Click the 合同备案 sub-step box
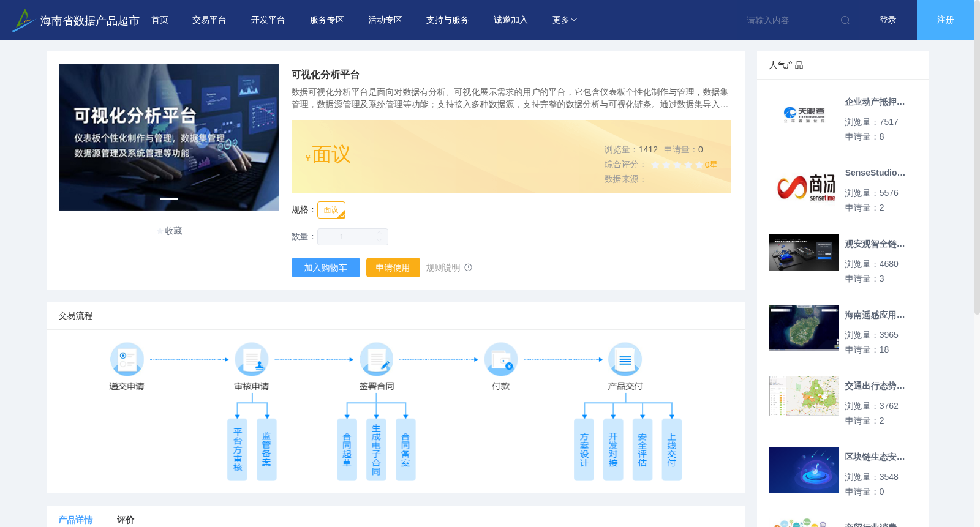Image resolution: width=980 pixels, height=527 pixels. point(405,450)
